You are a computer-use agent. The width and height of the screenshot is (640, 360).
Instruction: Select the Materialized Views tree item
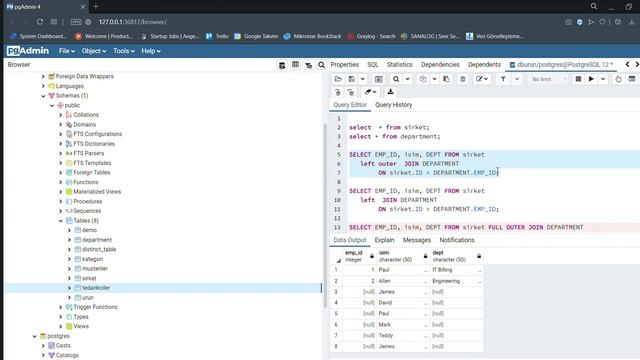97,192
